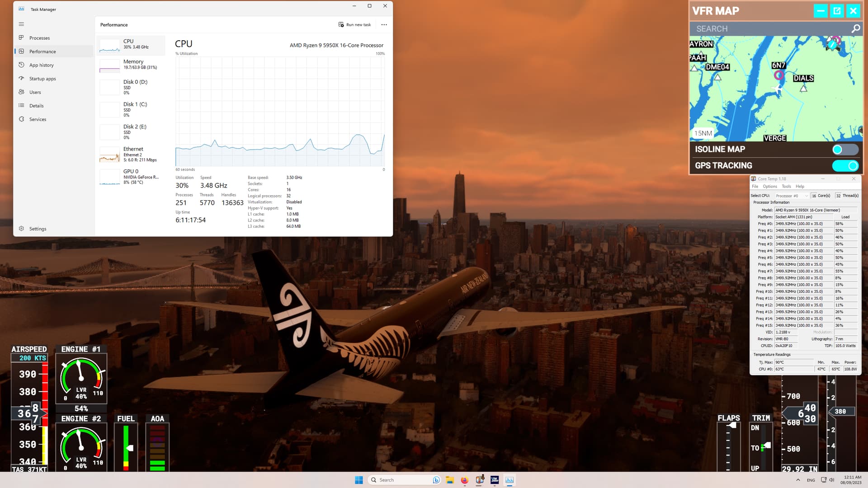This screenshot has width=868, height=488.
Task: Select App history in Task Manager sidebar
Action: [x=41, y=65]
